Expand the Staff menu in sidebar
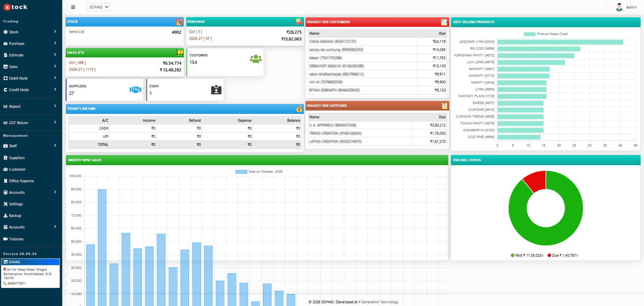The height and width of the screenshot is (306, 644). tap(31, 146)
